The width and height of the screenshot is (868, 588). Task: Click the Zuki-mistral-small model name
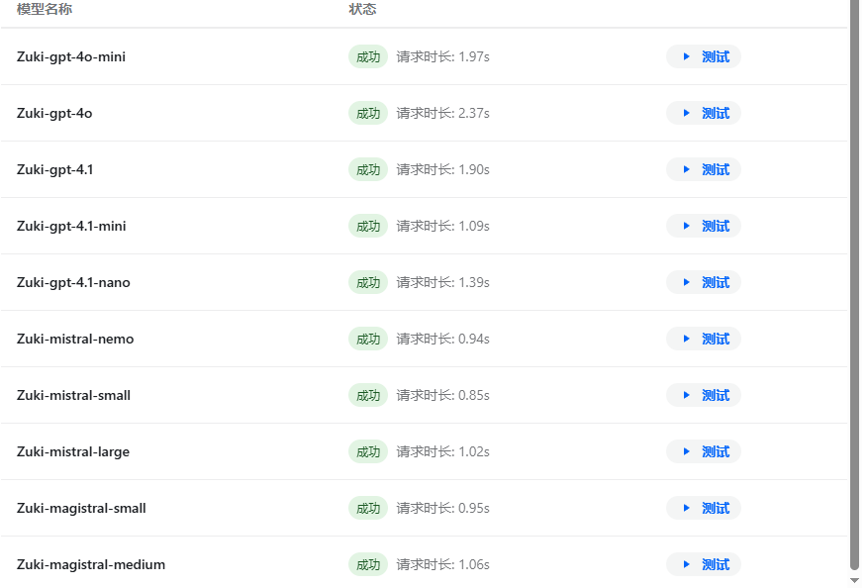click(73, 395)
